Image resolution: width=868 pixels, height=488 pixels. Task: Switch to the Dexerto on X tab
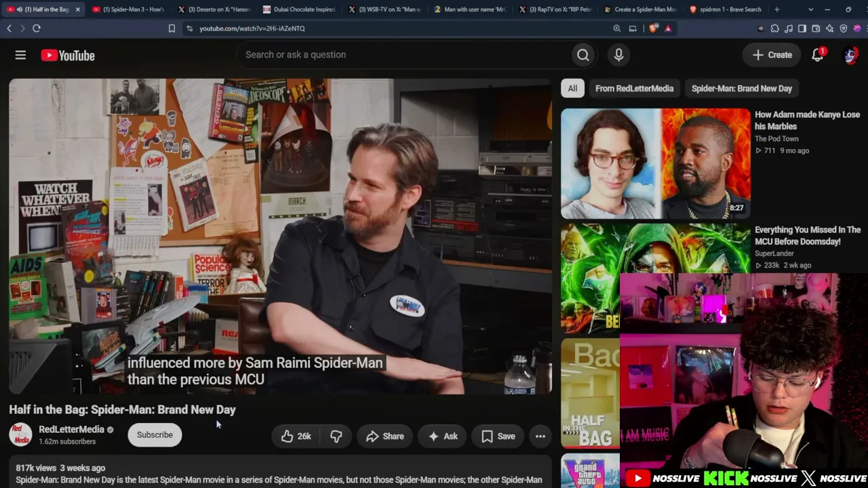pyautogui.click(x=214, y=9)
